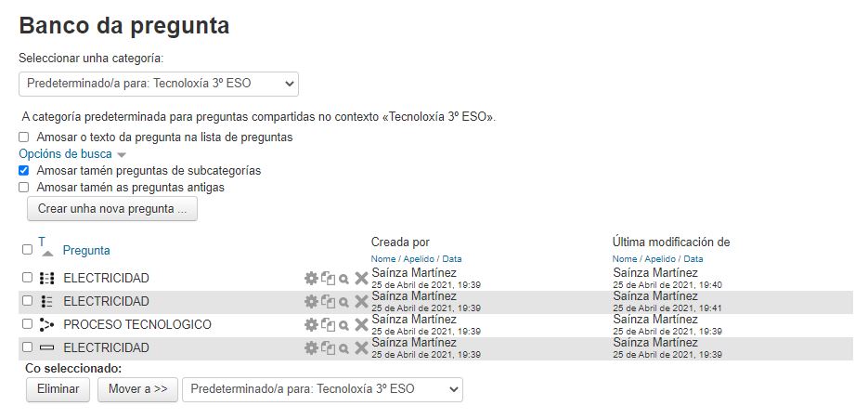Check the PROCESO TECNOLOGICO row checkbox
The image size is (868, 419).
tap(27, 324)
